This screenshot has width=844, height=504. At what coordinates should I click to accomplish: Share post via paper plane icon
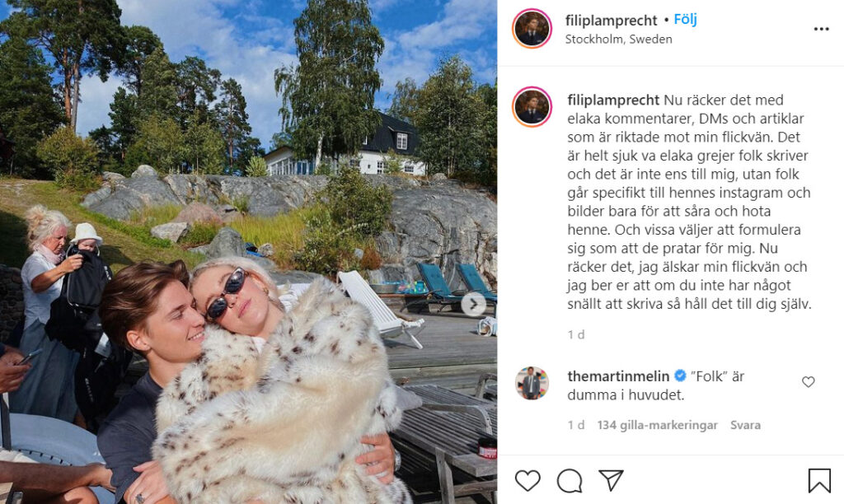[611, 480]
